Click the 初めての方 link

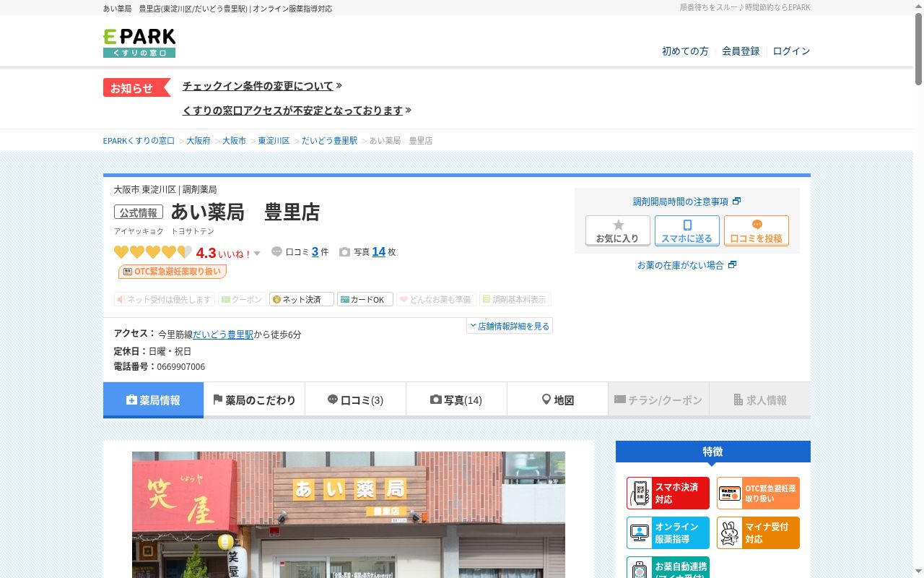(x=685, y=51)
